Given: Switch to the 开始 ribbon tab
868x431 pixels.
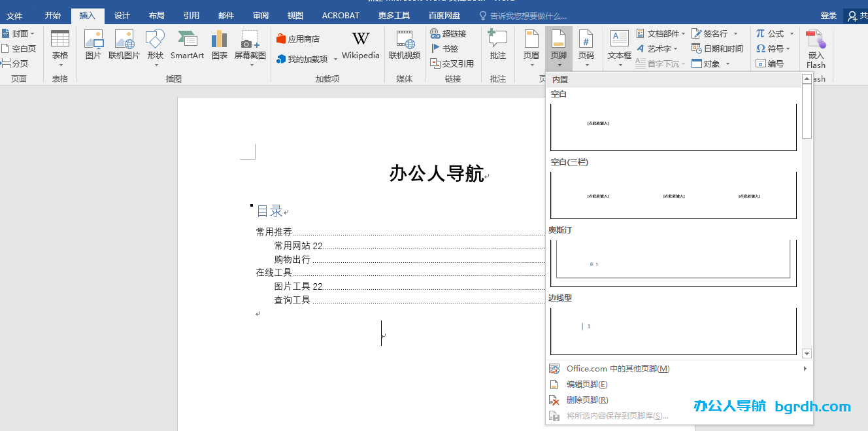Looking at the screenshot, I should click(52, 15).
